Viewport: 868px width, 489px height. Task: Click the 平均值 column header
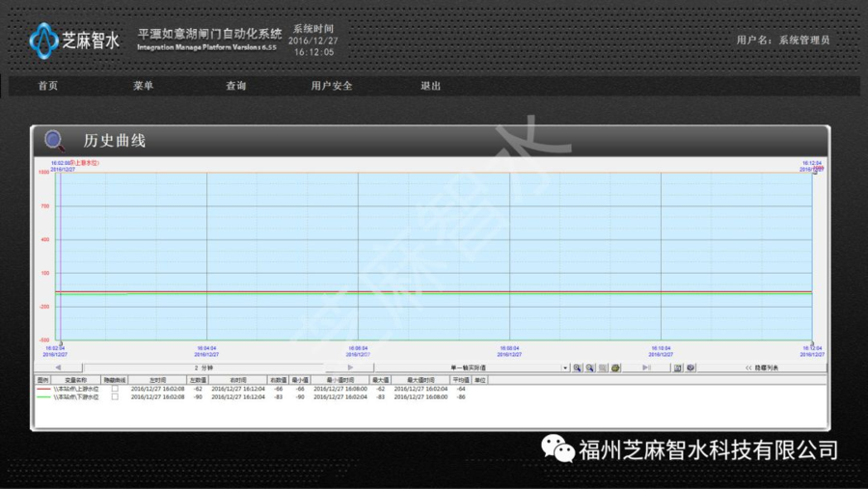click(x=461, y=380)
